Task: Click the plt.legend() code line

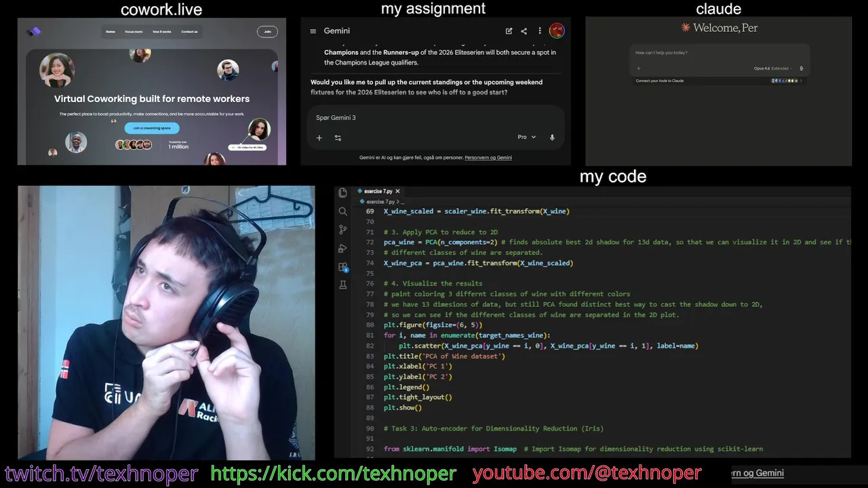Action: pos(407,387)
